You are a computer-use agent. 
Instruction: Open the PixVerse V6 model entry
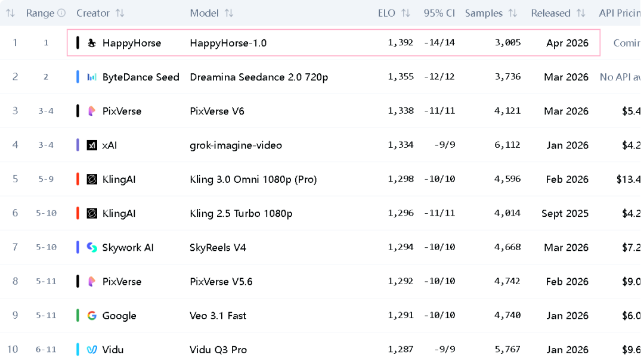coord(217,111)
